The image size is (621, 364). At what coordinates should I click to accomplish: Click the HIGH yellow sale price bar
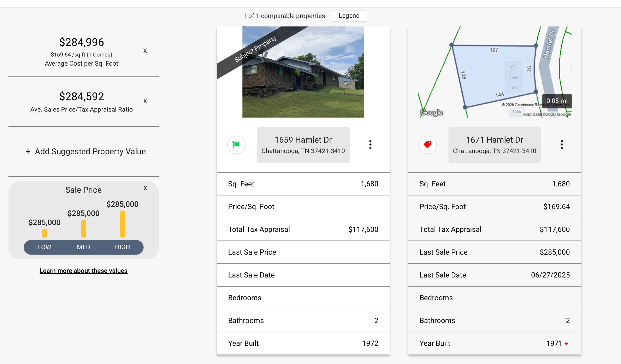(123, 224)
